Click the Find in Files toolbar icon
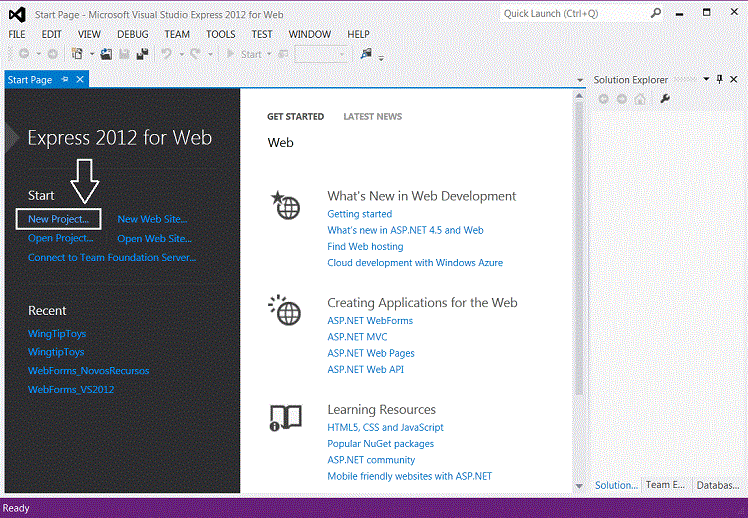Screen dimensions: 748x518 click(x=366, y=54)
